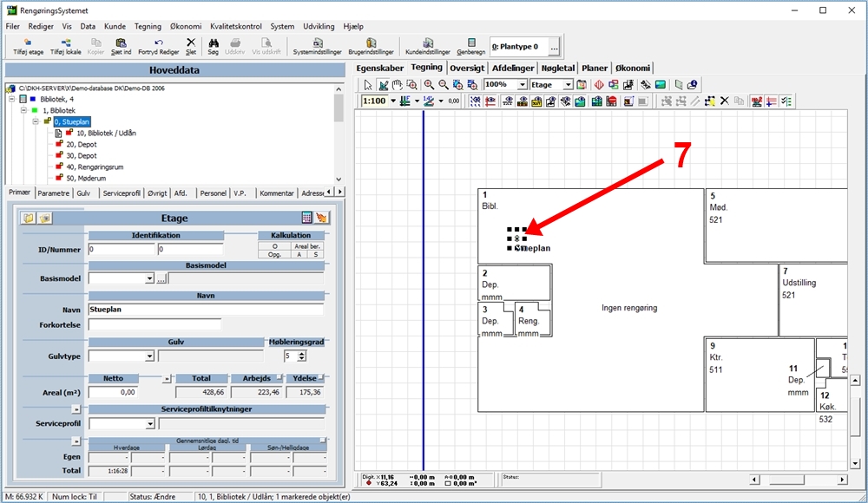Click the tree panel vertical scrollbar thumb
The height and width of the screenshot is (503, 868).
point(339,108)
